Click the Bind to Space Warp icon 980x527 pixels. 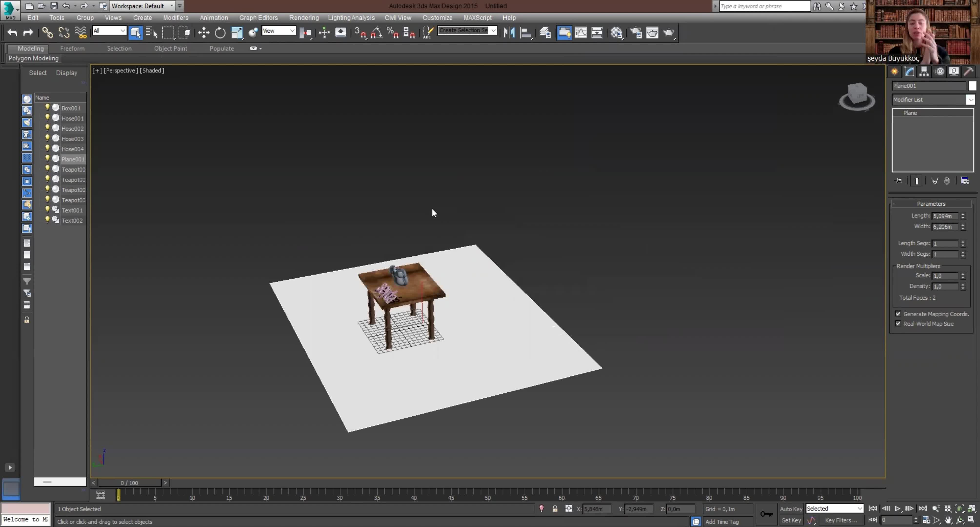click(81, 33)
